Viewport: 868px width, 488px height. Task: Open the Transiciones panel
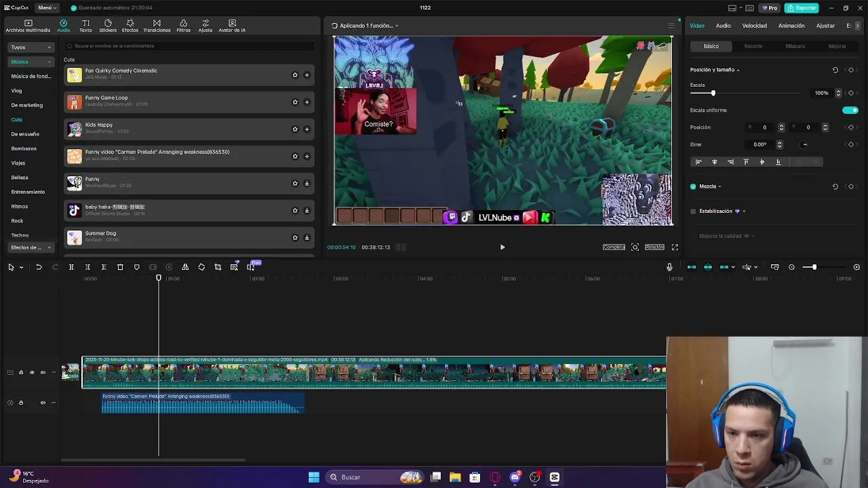pyautogui.click(x=157, y=26)
